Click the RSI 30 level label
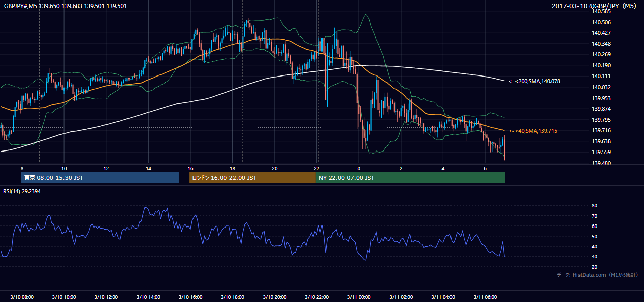The width and height of the screenshot is (644, 302). click(x=594, y=256)
